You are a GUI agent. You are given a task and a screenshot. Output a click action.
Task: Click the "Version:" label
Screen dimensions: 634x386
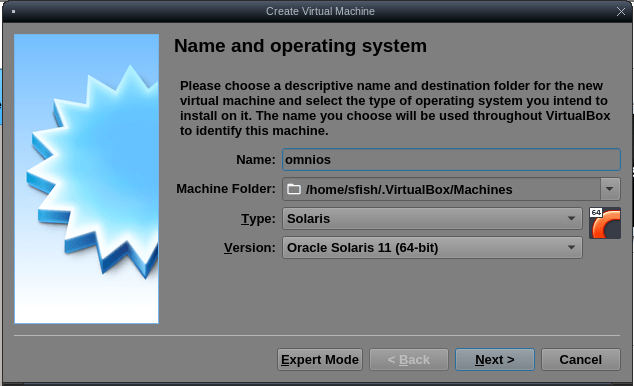pos(249,248)
